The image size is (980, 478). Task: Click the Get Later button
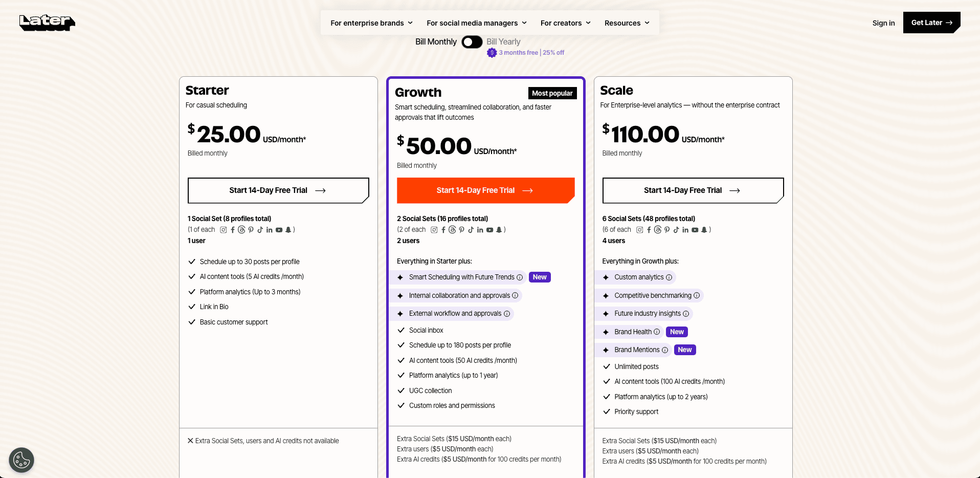pyautogui.click(x=931, y=23)
